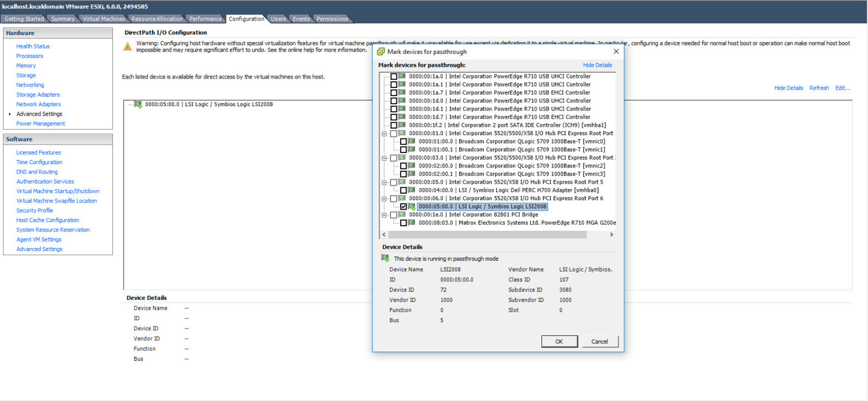
Task: Collapse the Root Port 5 tree node
Action: pyautogui.click(x=384, y=182)
